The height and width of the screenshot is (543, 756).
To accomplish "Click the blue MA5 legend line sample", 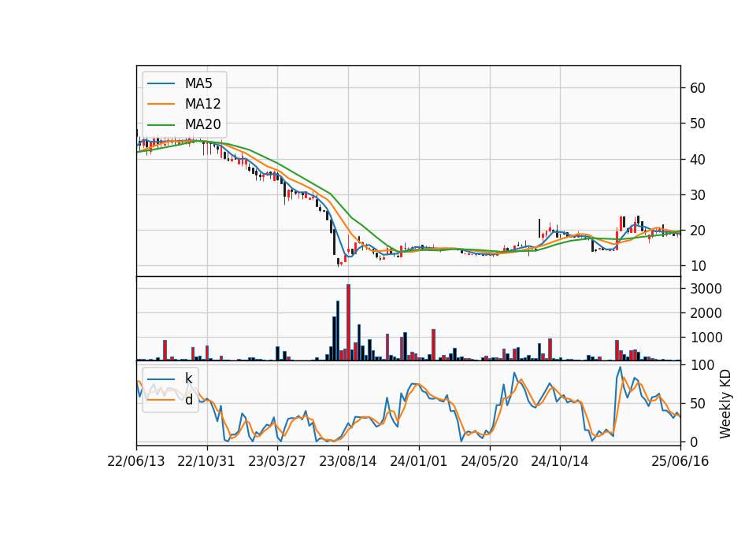I will click(161, 83).
